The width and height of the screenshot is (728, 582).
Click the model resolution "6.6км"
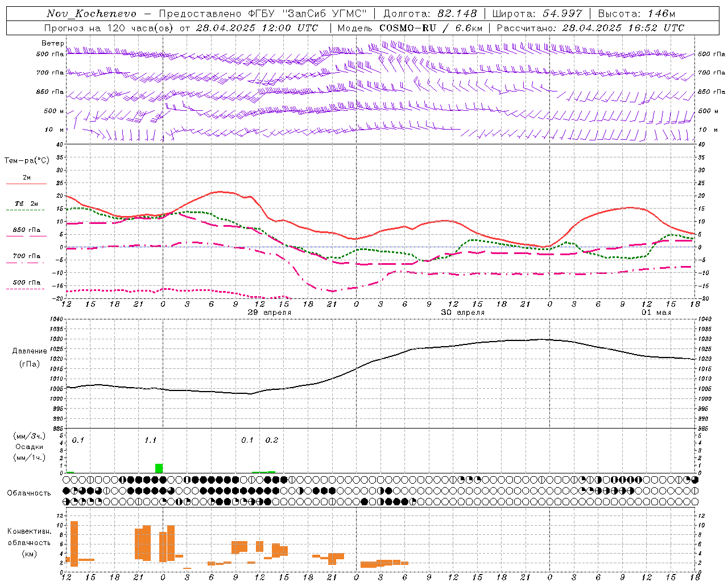coord(469,28)
